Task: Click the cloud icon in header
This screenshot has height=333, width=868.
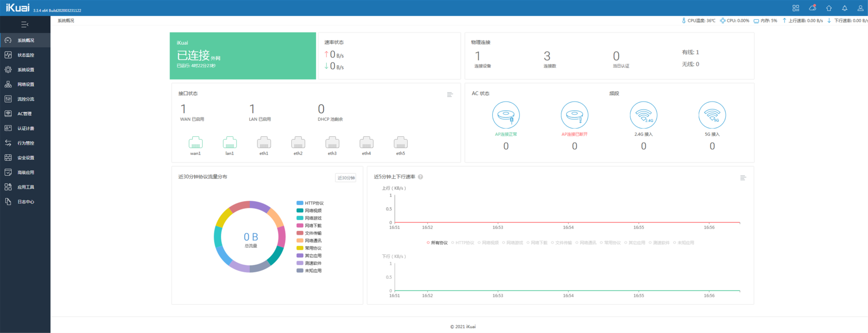Action: (812, 8)
